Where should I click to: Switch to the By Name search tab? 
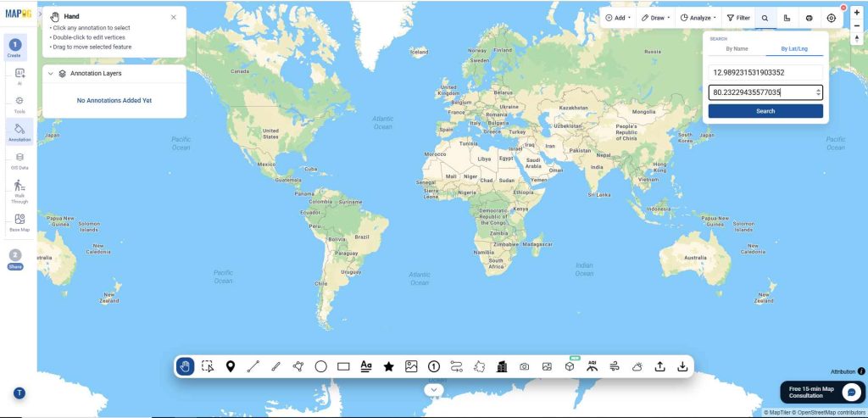[737, 48]
